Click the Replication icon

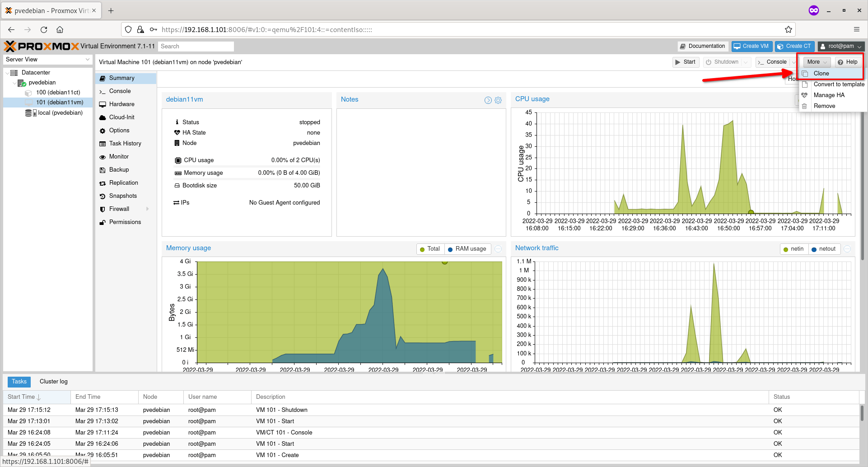coord(103,183)
